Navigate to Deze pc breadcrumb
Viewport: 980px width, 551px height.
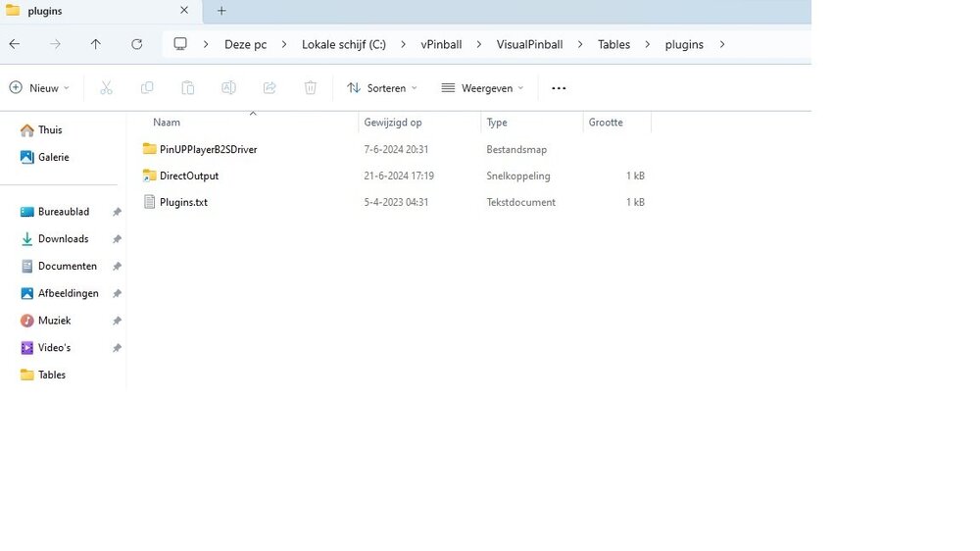tap(246, 44)
